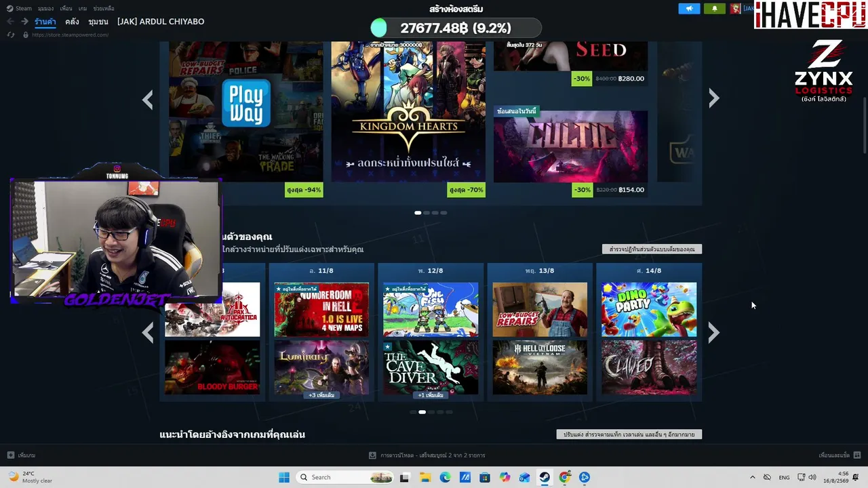Click the Steam taskbar icon

coord(545,477)
